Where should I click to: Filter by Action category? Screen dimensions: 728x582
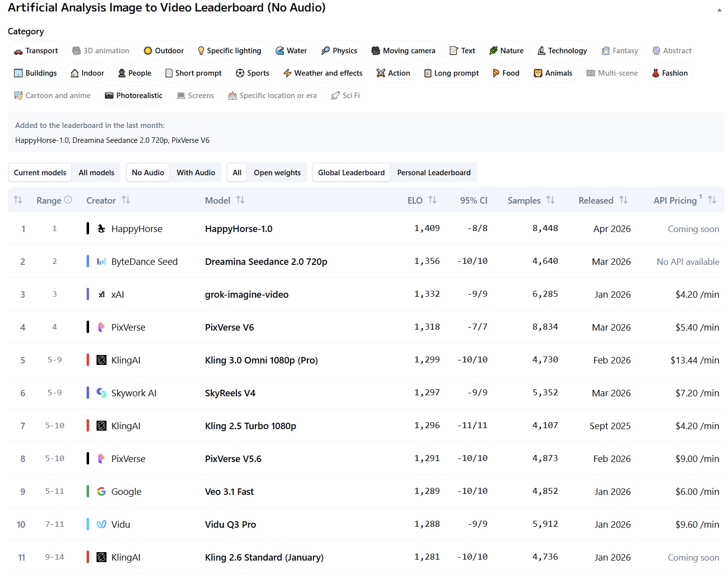pos(393,73)
